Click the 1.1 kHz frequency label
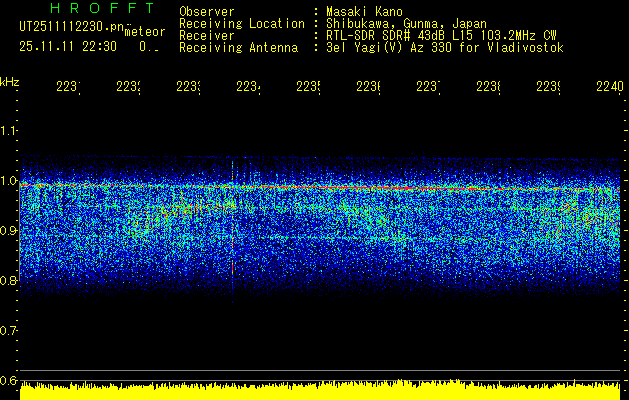The height and width of the screenshot is (400, 629). (9, 130)
